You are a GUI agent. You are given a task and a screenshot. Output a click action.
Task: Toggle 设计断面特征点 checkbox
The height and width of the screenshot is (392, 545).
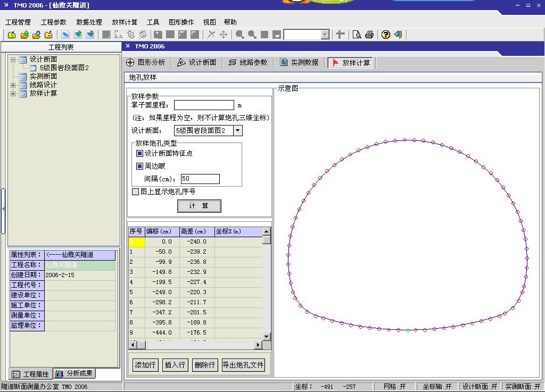click(x=140, y=154)
